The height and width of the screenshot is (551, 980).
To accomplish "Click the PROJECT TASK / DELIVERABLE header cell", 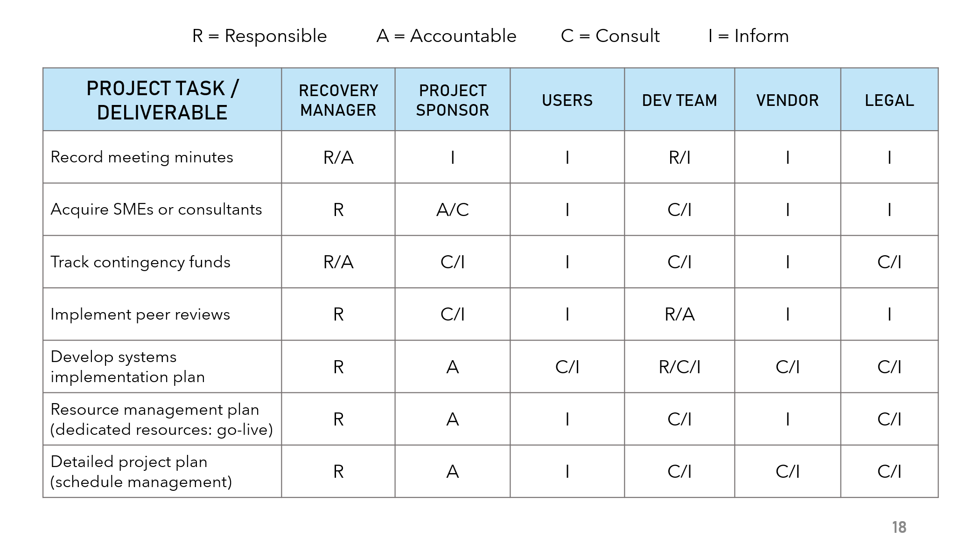I will (x=162, y=99).
